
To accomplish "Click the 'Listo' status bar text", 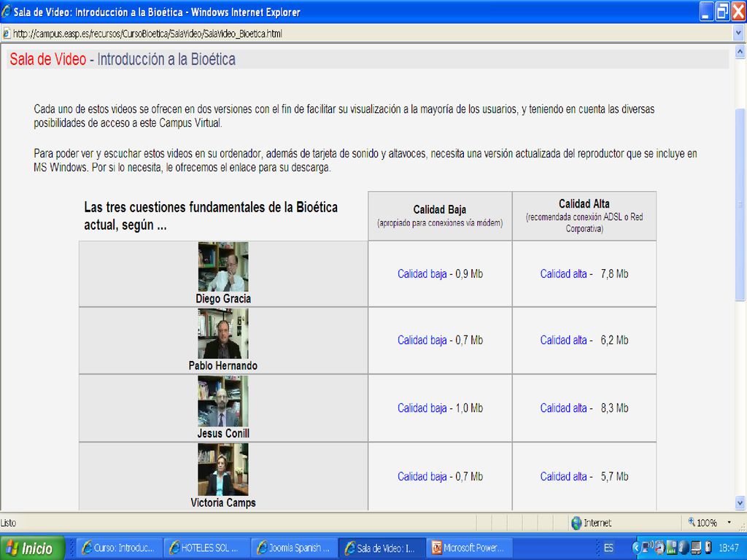I will [8, 523].
